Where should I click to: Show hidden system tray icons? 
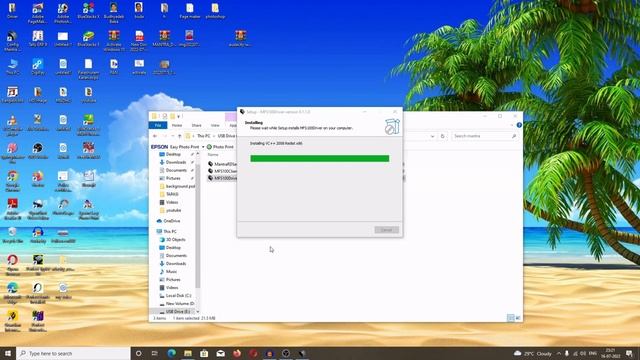[558, 353]
